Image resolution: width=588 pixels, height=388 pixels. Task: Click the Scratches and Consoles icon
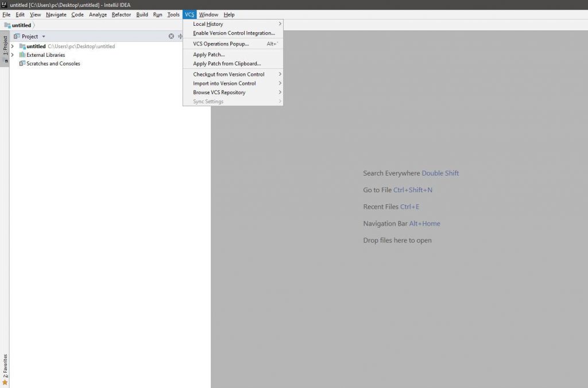click(x=22, y=64)
